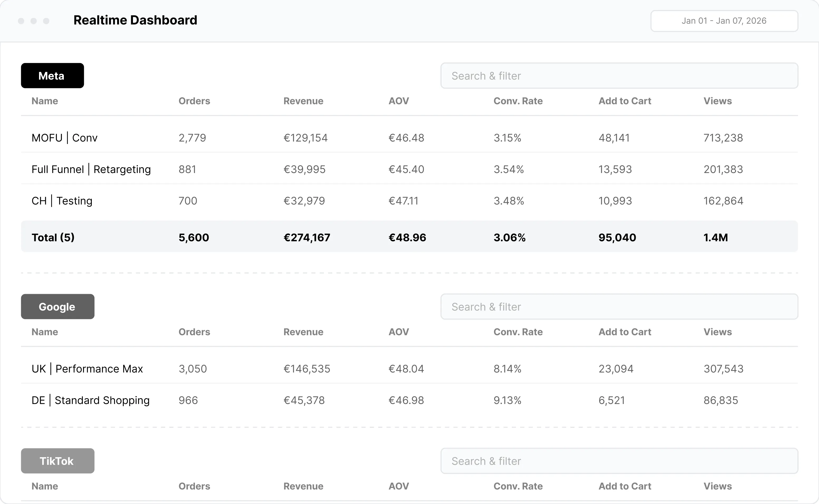The height and width of the screenshot is (504, 819).
Task: Click the Meta Total (5) summary row
Action: click(x=53, y=237)
